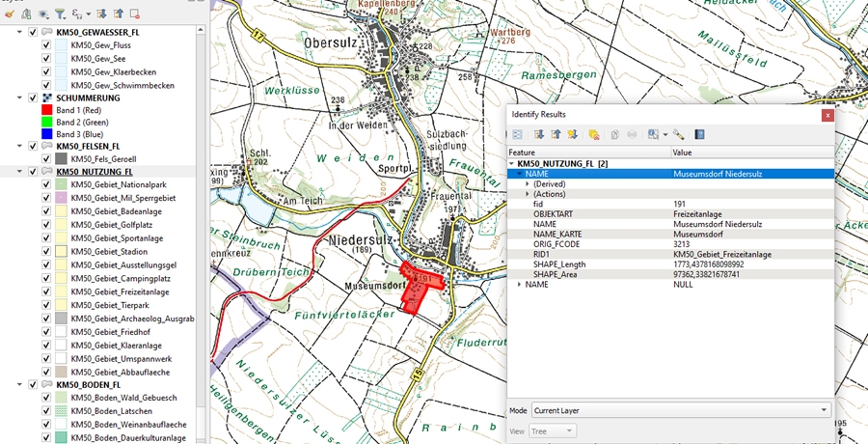Click the RID1 value KM50_Gebiet_Freizeitanlage
The width and height of the screenshot is (868, 444).
coord(722,255)
